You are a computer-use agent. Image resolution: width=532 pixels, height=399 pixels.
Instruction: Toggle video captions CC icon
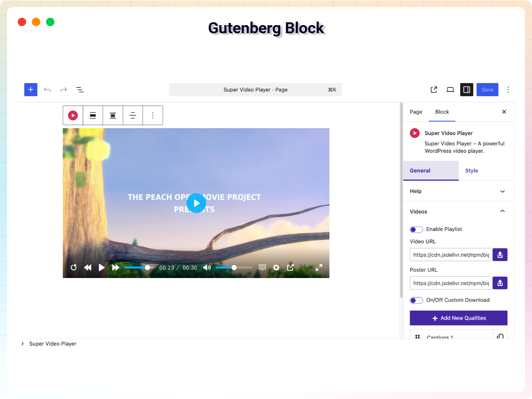262,267
